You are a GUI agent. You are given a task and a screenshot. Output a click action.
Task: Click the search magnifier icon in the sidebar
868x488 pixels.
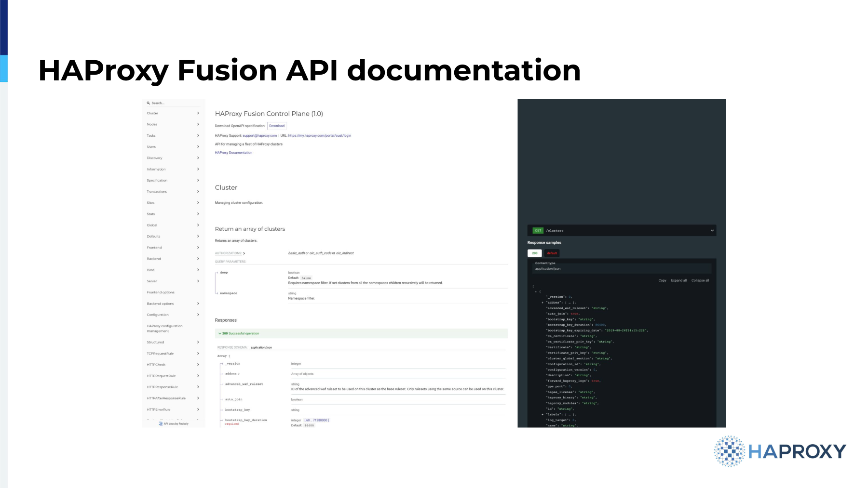149,103
